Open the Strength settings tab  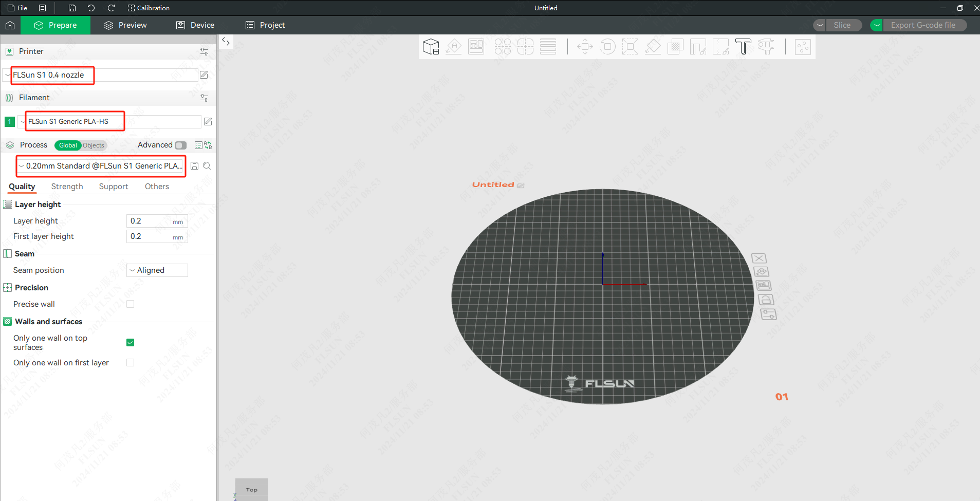(67, 187)
